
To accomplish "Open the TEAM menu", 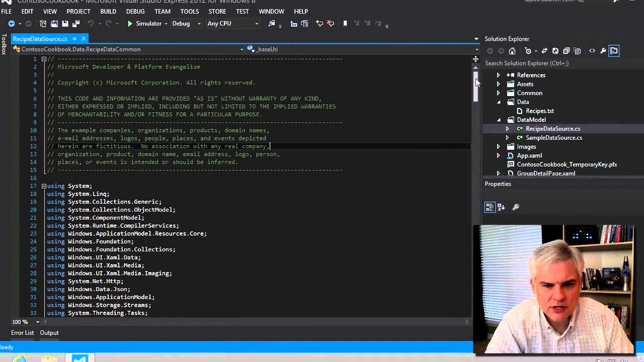I will [x=163, y=11].
